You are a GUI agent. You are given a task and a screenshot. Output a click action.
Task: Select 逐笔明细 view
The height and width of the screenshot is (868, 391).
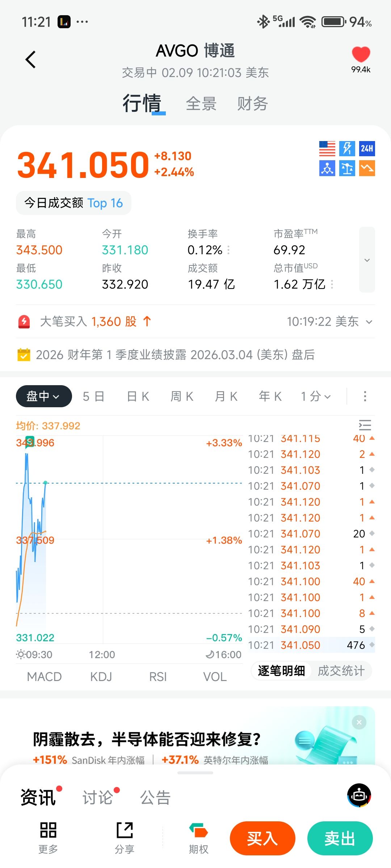281,671
